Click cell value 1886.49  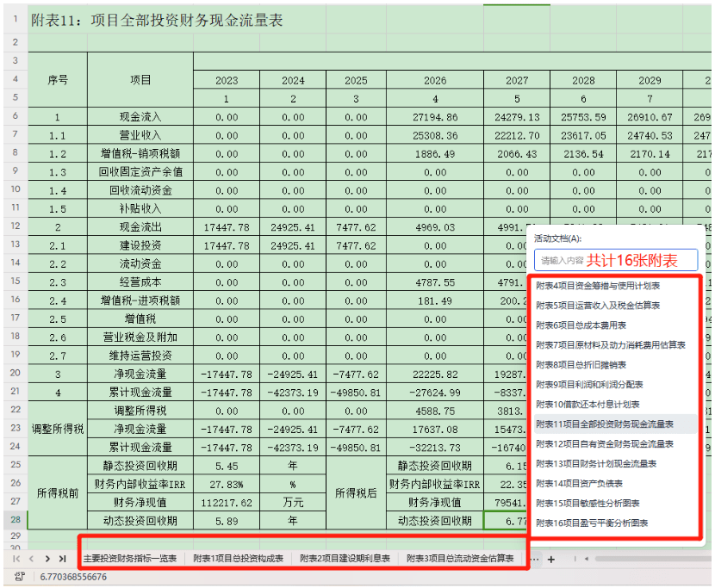[x=435, y=154]
